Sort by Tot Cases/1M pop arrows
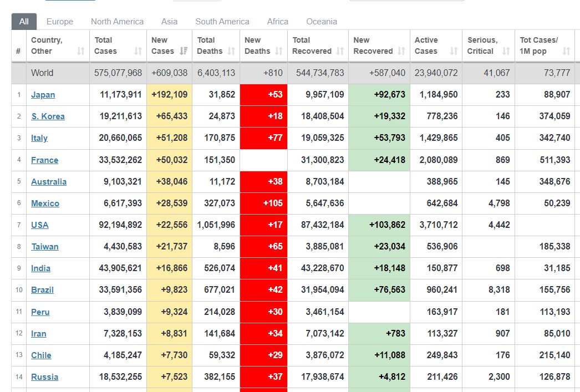The image size is (580, 392). [566, 51]
